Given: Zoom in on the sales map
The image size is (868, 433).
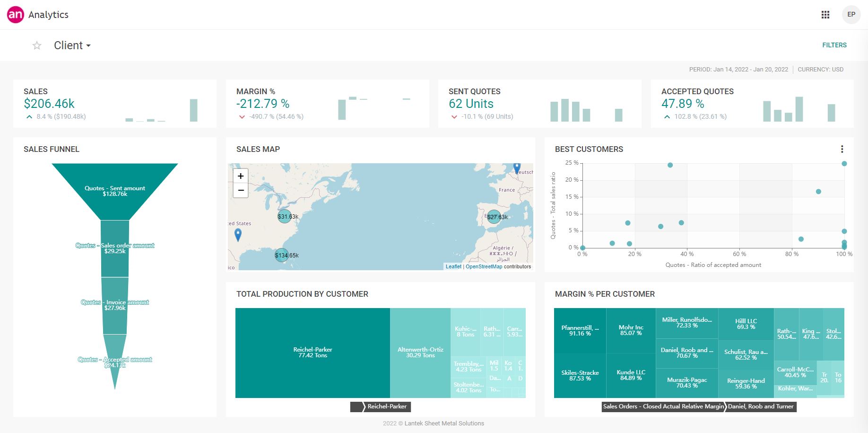Looking at the screenshot, I should 241,176.
